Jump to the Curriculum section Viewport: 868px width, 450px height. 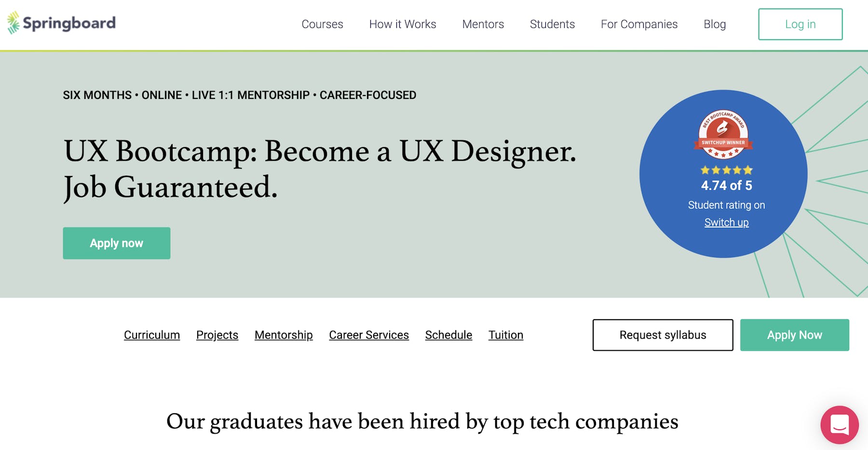click(152, 335)
